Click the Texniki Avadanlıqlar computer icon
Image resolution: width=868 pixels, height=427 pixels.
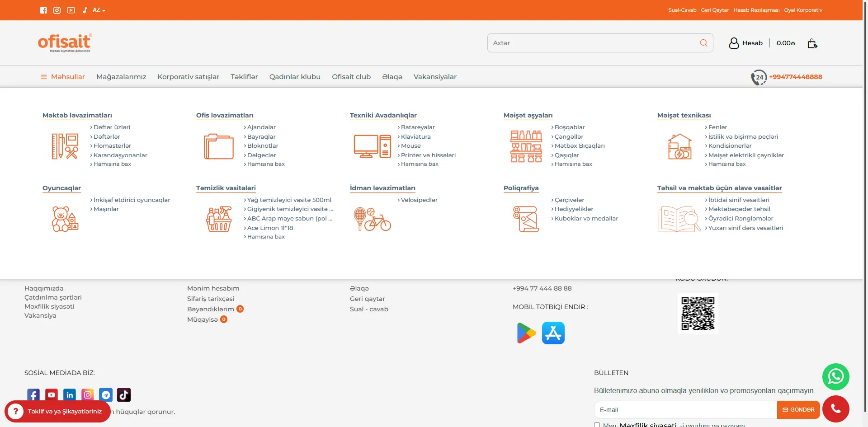tap(373, 146)
